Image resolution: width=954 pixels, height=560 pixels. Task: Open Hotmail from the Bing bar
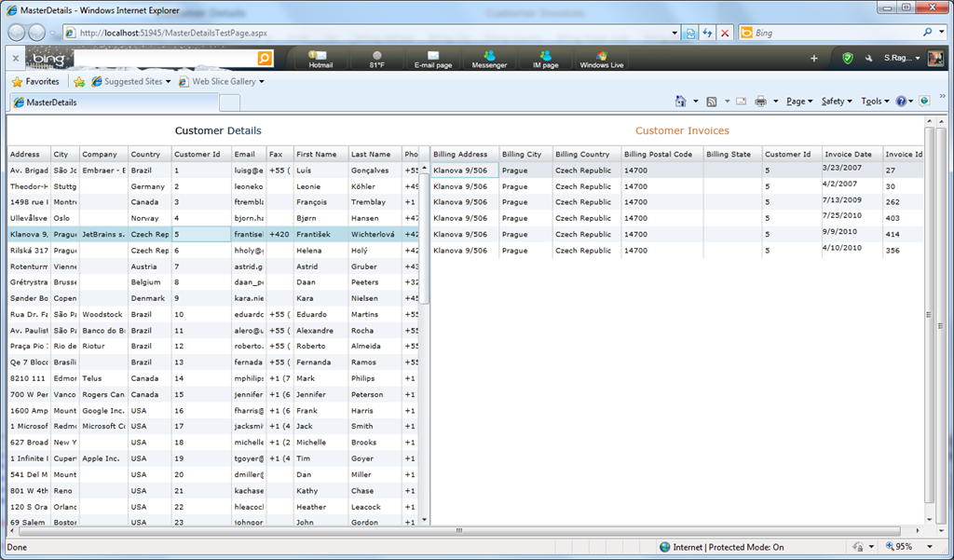pyautogui.click(x=320, y=59)
